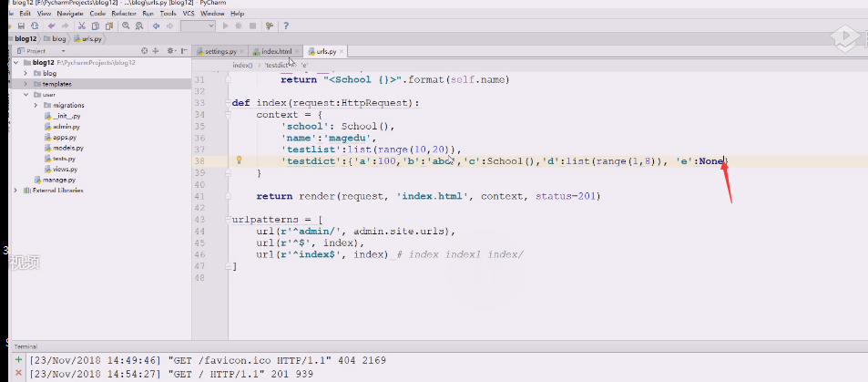Open Settings via the wrench toolbar icon
This screenshot has width=868, height=382.
[270, 26]
